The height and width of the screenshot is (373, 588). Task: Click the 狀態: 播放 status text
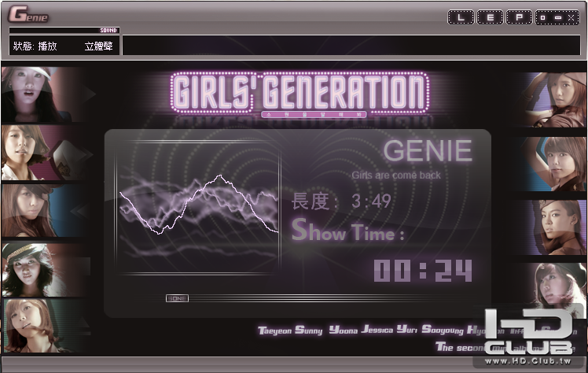[35, 46]
